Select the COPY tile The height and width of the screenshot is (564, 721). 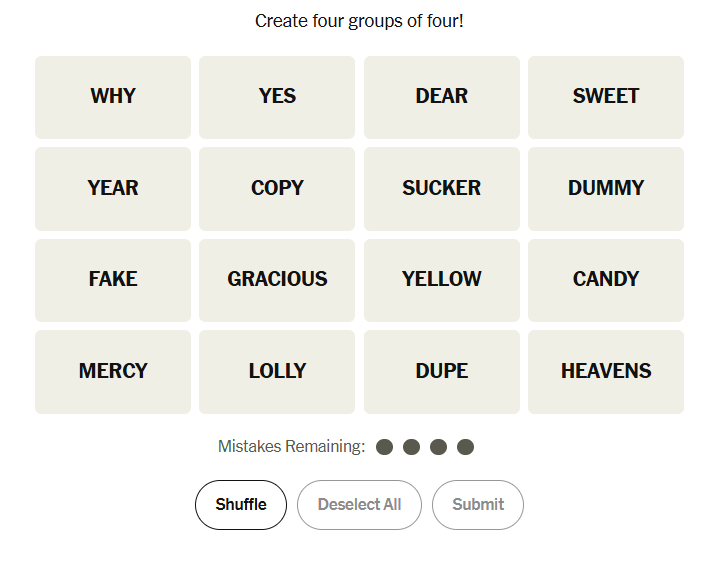277,188
